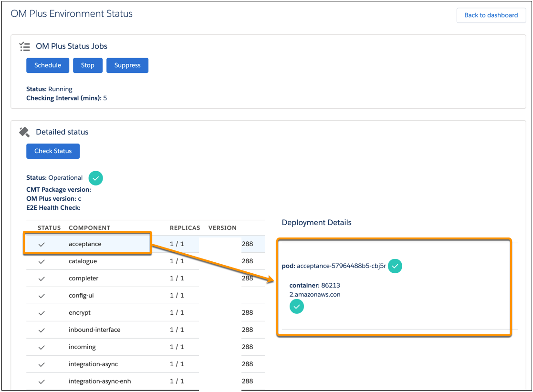Viewport: 533px width, 392px height.
Task: Stop the OM Plus status jobs
Action: [88, 65]
